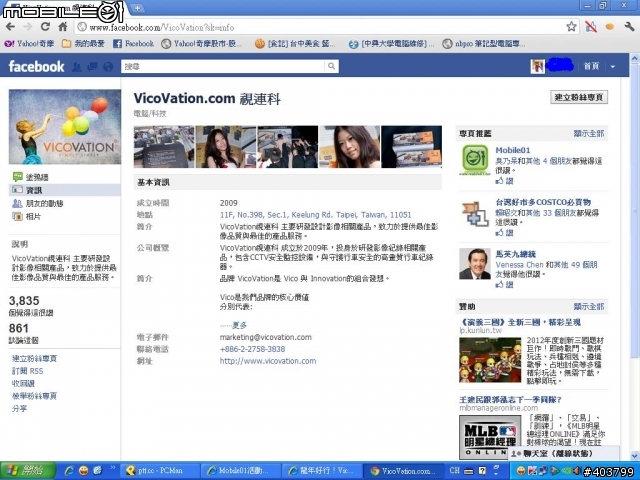Expand the account dropdown arrow in header
640x480 pixels.
click(613, 67)
